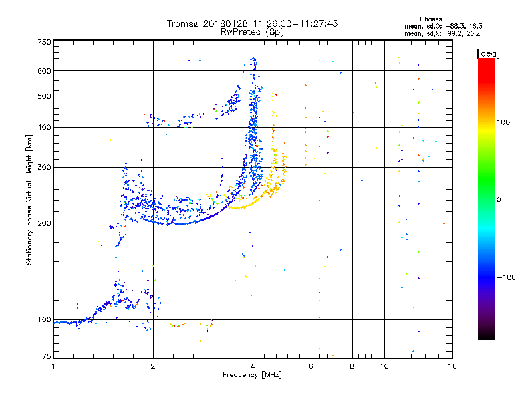Click the black bottom of the phase colorbar

tap(487, 334)
